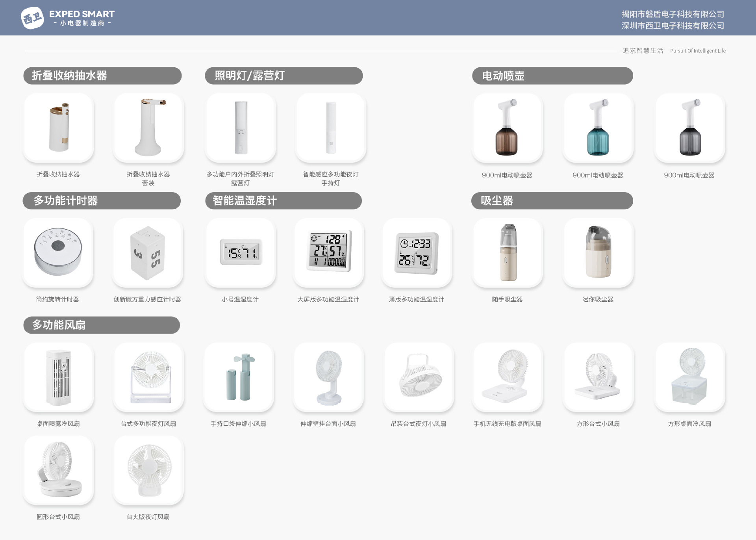
Task: Open the cube gravity-sensing timer product image
Action: tap(148, 253)
